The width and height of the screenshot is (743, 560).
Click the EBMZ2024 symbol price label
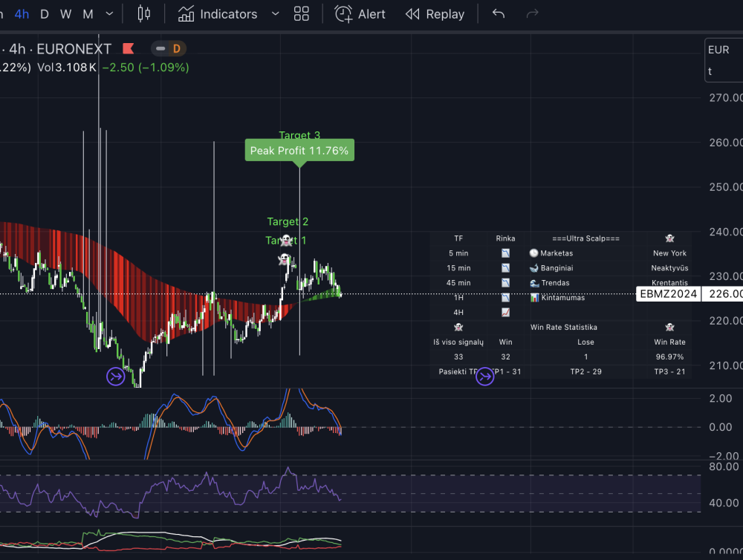click(x=668, y=293)
